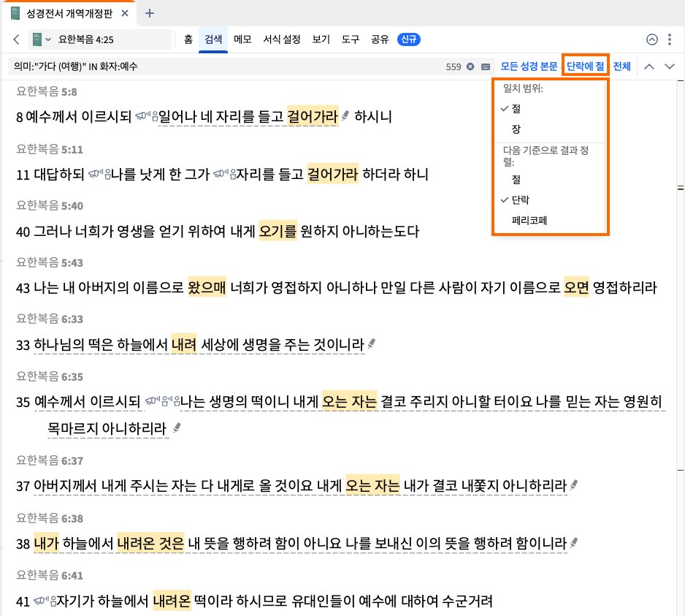Click highlighted word 내려 in verse 33
Image resolution: width=685 pixels, height=616 pixels.
[184, 344]
